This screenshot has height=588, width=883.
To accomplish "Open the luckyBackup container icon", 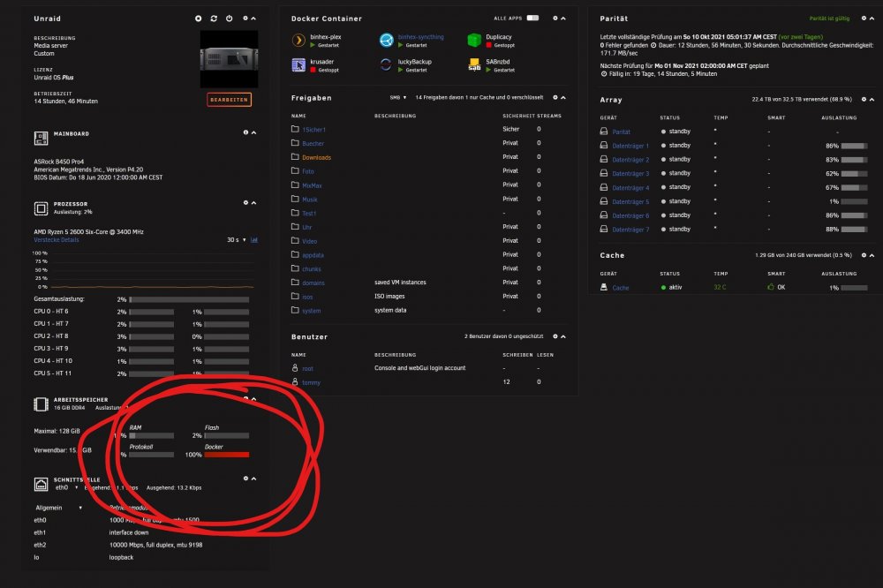I will (387, 65).
